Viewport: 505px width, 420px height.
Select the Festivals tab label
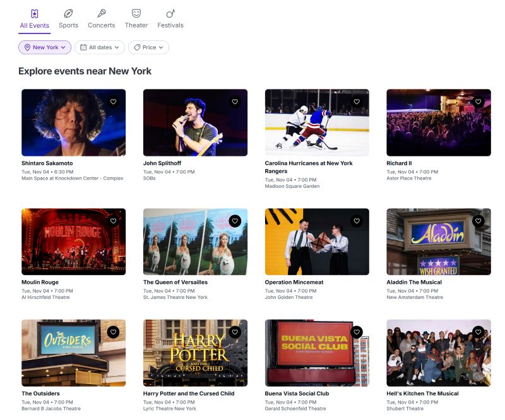(x=170, y=25)
